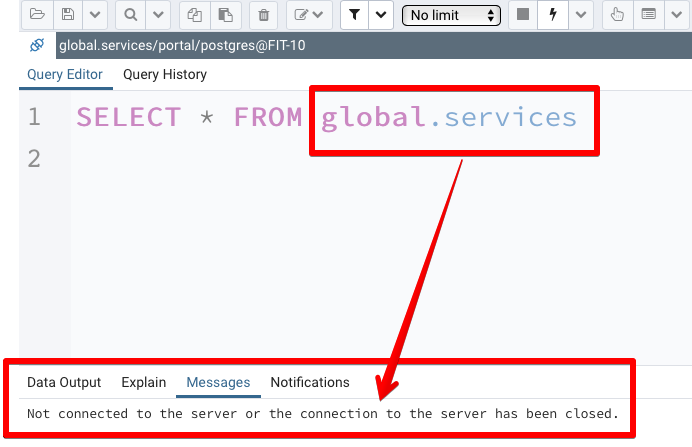Open the Edit pencil dropdown

(x=309, y=15)
